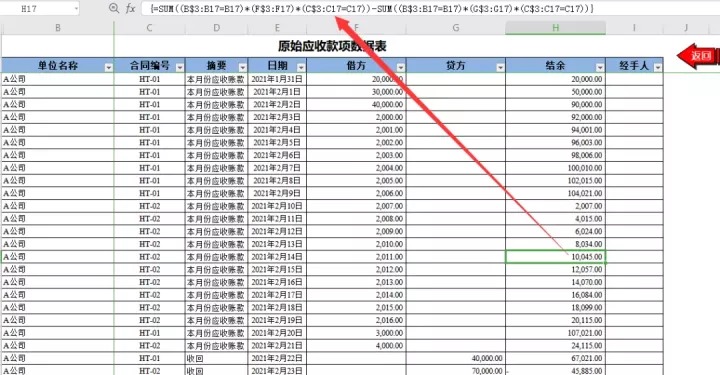Click 结余 cell showing 107,021.00
Viewport: 720px width, 375px height.
click(556, 333)
